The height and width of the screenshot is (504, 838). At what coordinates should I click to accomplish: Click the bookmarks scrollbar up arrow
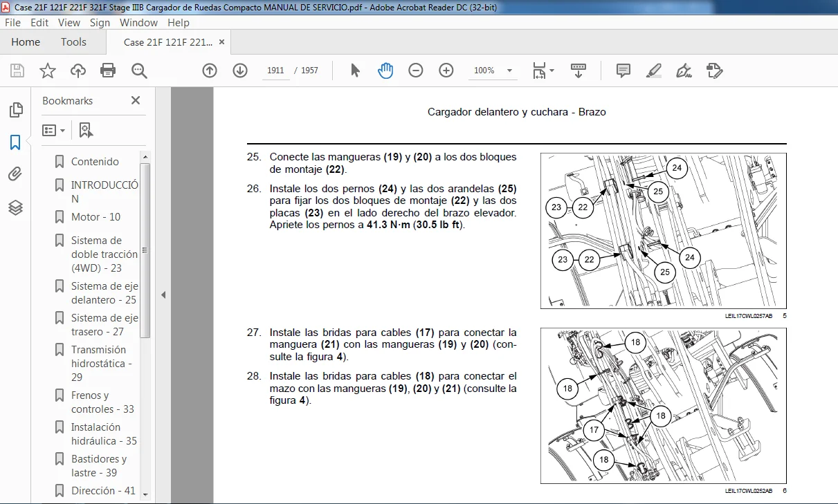pos(145,158)
